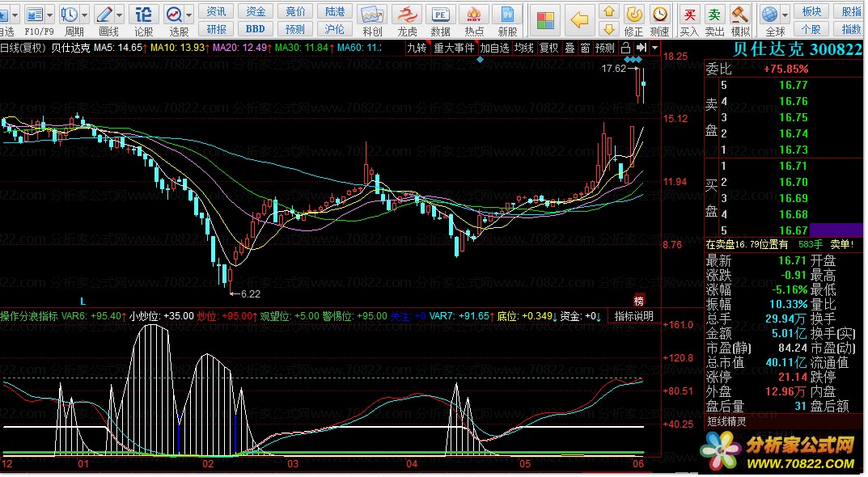Click the 板块 sector button
The height and width of the screenshot is (477, 868).
coord(811,11)
